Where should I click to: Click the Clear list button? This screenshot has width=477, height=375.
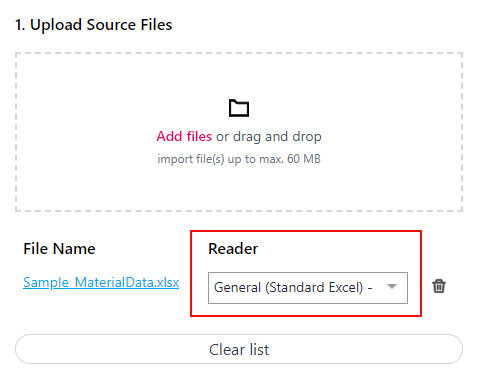[239, 349]
